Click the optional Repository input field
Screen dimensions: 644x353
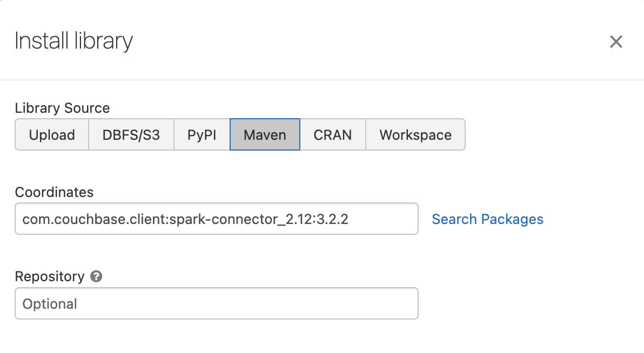tap(216, 303)
